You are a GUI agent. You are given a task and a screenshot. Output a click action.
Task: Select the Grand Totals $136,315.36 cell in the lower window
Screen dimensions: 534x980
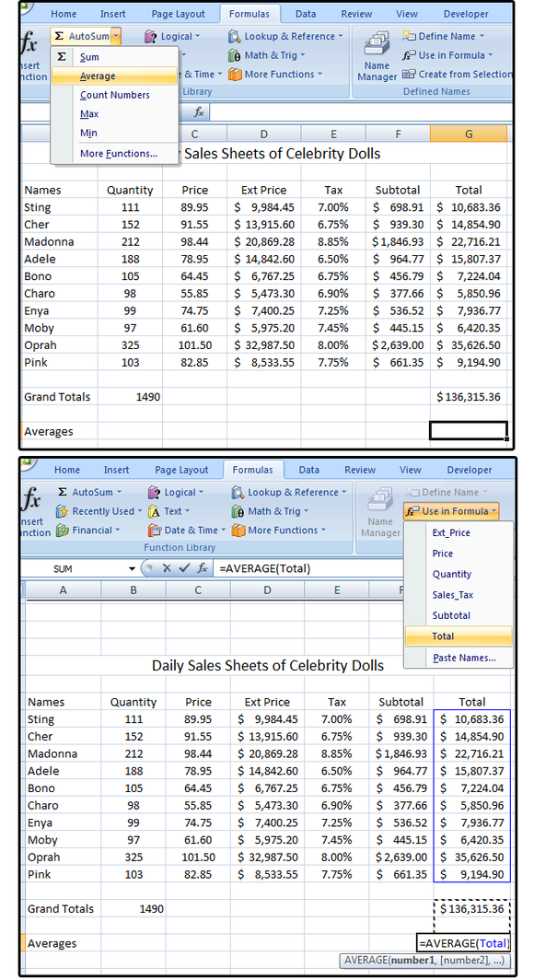471,909
